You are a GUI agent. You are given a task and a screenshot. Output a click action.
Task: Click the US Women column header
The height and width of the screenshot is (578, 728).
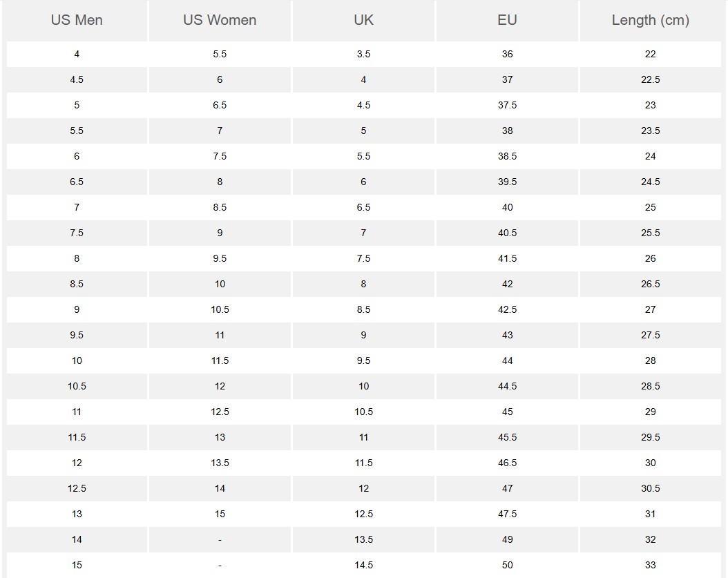(220, 20)
